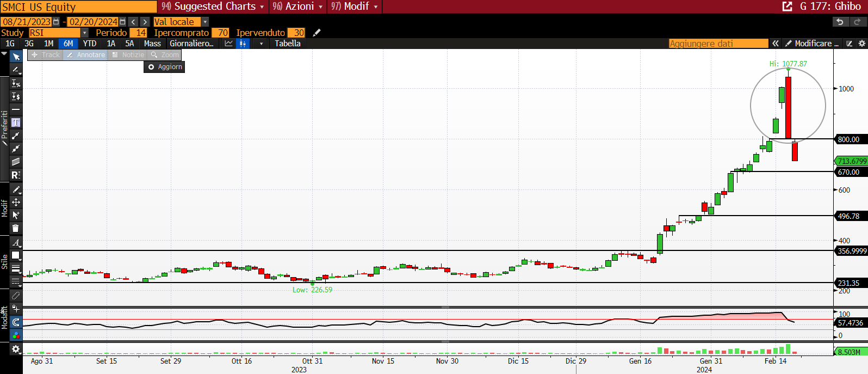Click the Modificare button
868x374 pixels.
click(812, 44)
